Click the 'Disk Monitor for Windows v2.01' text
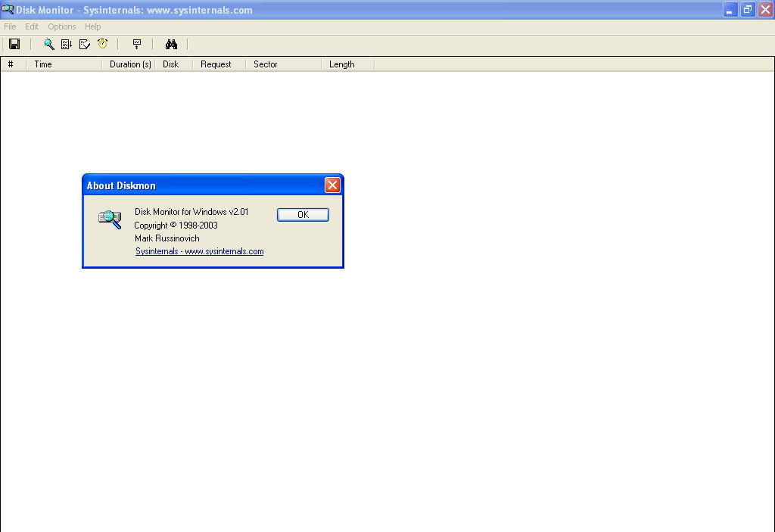 tap(191, 212)
